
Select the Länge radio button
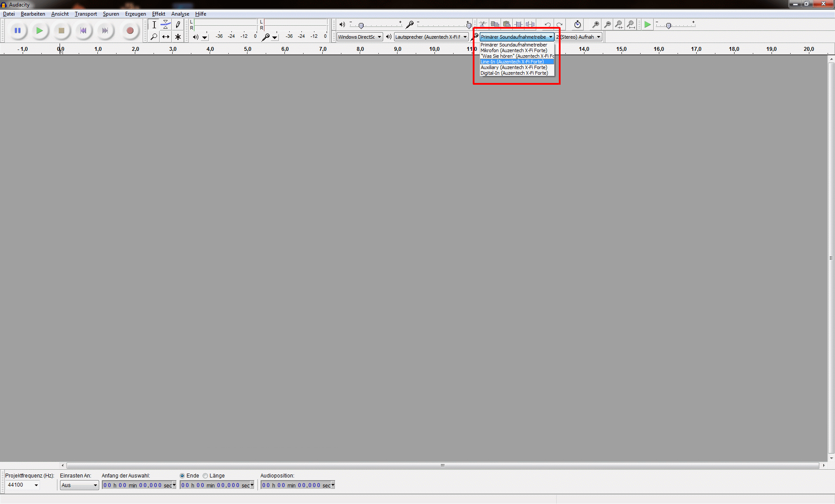[x=205, y=476]
